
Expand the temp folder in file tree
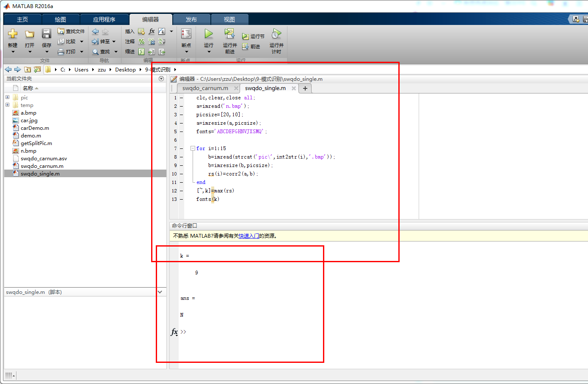pos(7,105)
